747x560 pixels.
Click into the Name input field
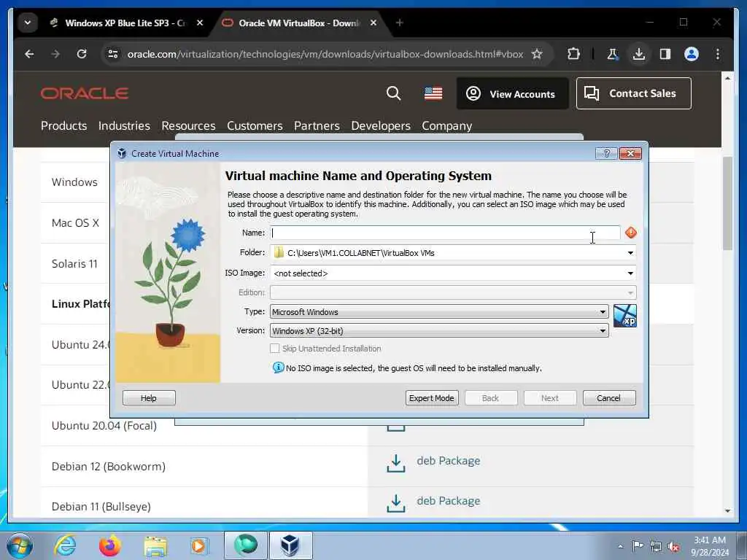[445, 233]
